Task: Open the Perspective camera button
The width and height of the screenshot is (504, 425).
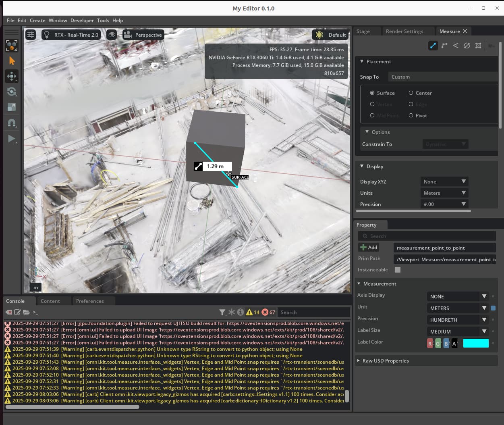Action: [x=143, y=35]
